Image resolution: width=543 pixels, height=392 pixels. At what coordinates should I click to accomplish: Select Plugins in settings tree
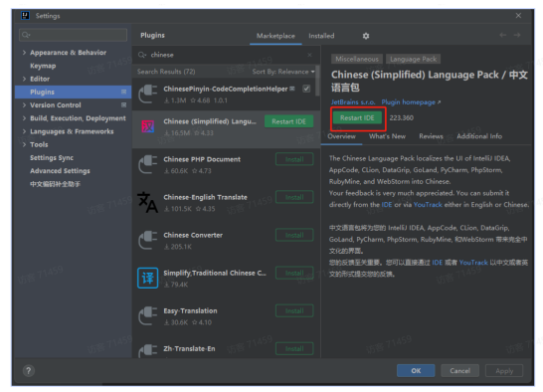pos(73,92)
